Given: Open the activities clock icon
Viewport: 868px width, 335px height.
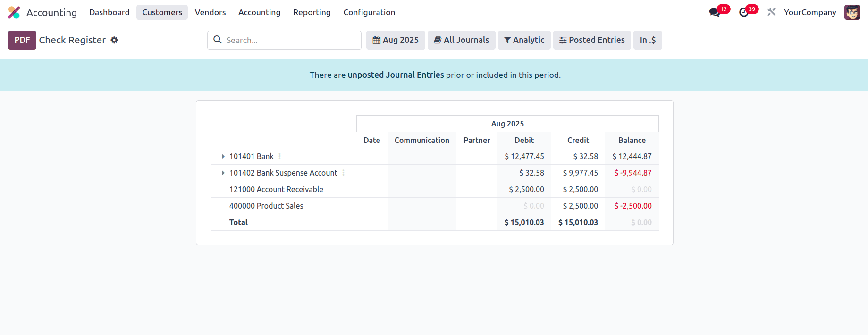Looking at the screenshot, I should [744, 12].
